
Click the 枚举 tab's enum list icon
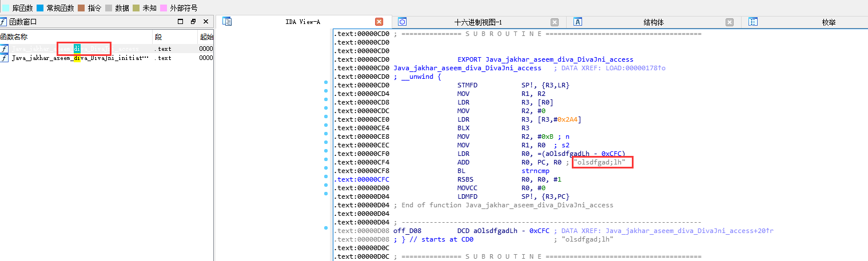pos(753,22)
